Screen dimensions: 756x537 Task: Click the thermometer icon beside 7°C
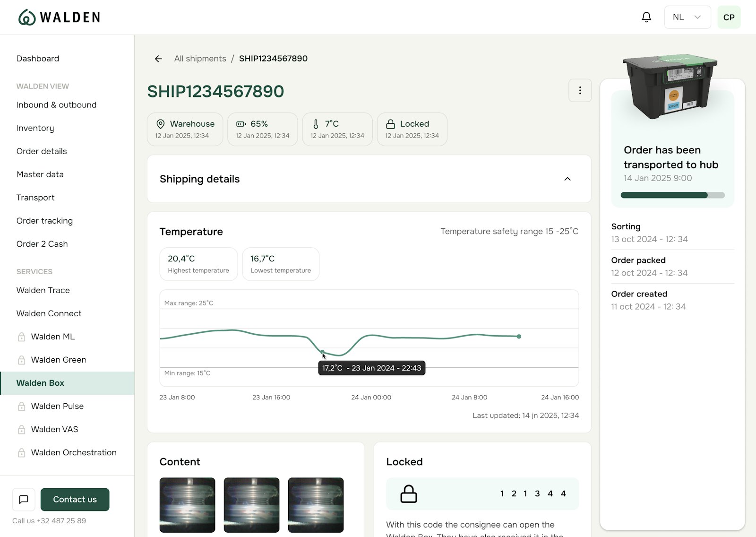point(316,124)
